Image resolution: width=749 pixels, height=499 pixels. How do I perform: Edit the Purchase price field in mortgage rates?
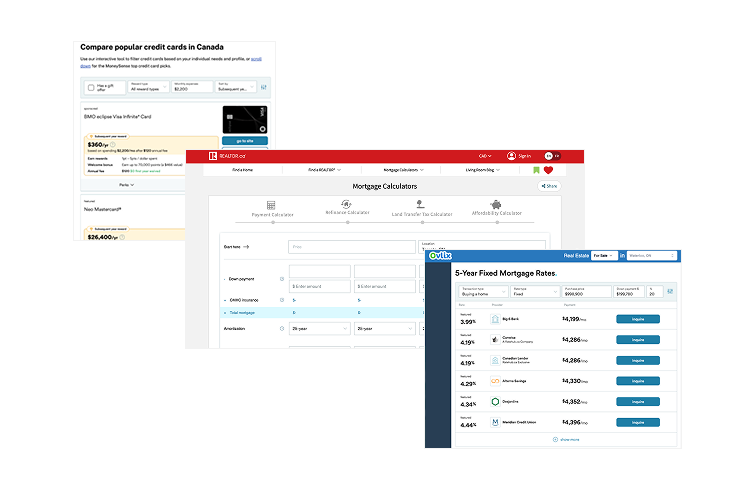coord(586,291)
